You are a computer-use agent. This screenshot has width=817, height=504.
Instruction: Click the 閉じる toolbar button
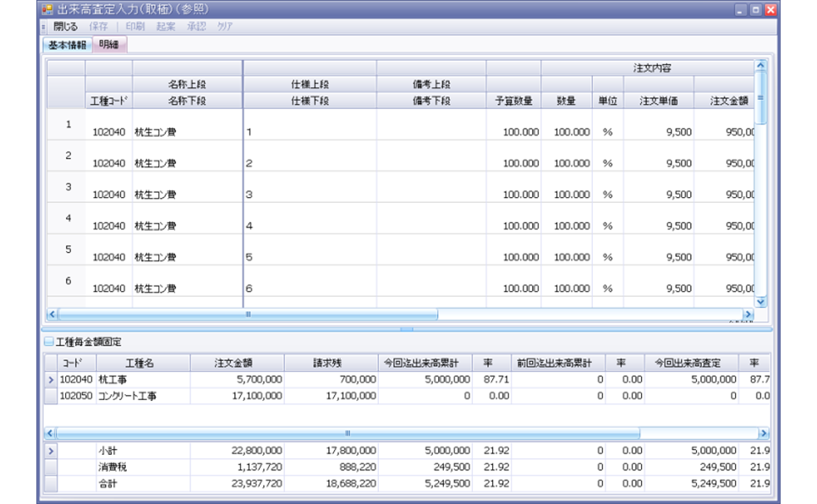(x=65, y=26)
